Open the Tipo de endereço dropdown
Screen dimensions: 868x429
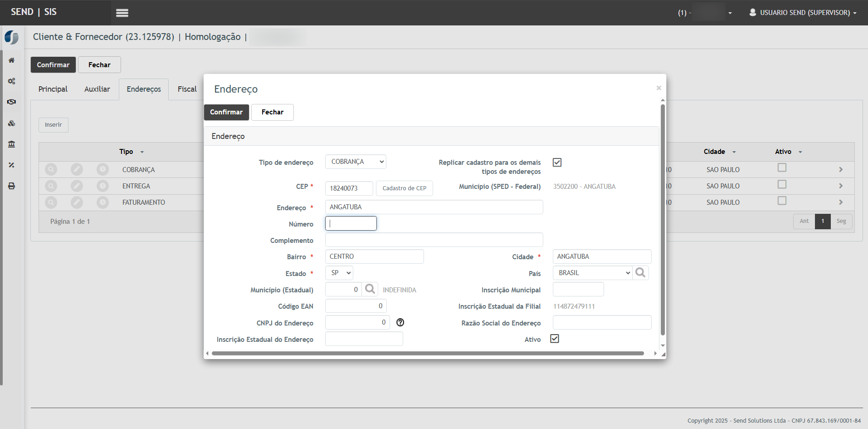[356, 162]
